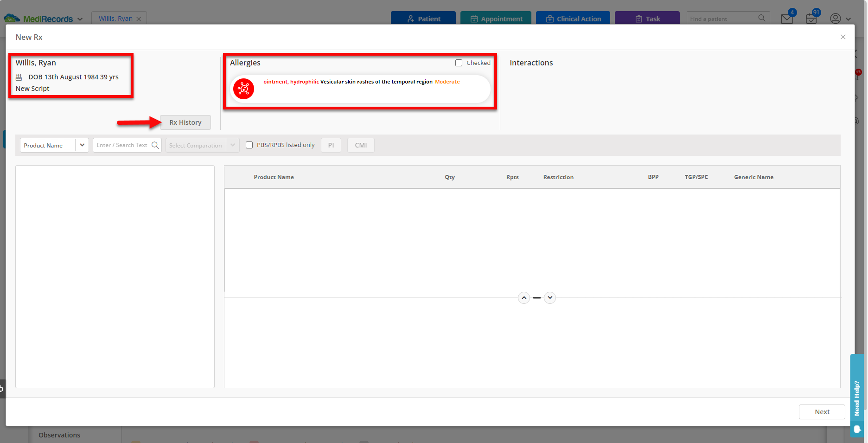Open the Rx History button
Screen dimensions: 868x443
(x=185, y=122)
